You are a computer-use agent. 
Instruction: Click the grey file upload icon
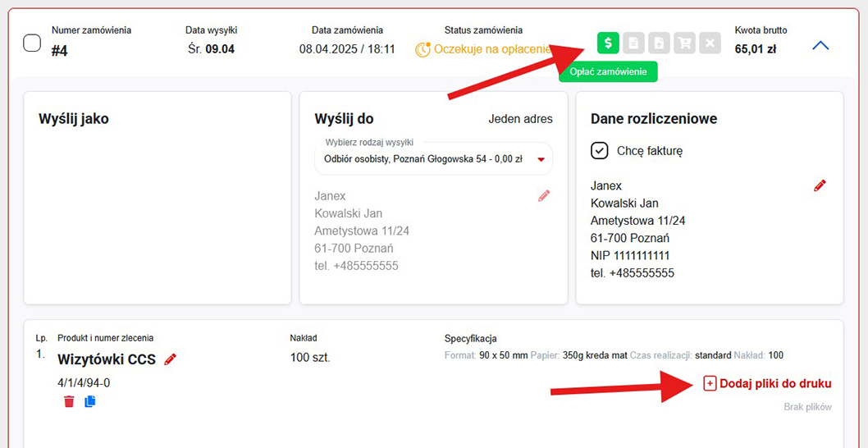[x=659, y=43]
